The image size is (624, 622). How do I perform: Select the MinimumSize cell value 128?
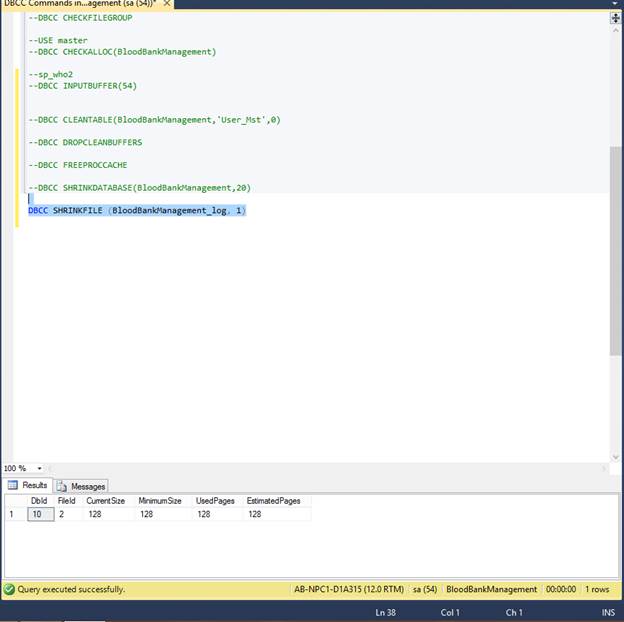(x=164, y=514)
